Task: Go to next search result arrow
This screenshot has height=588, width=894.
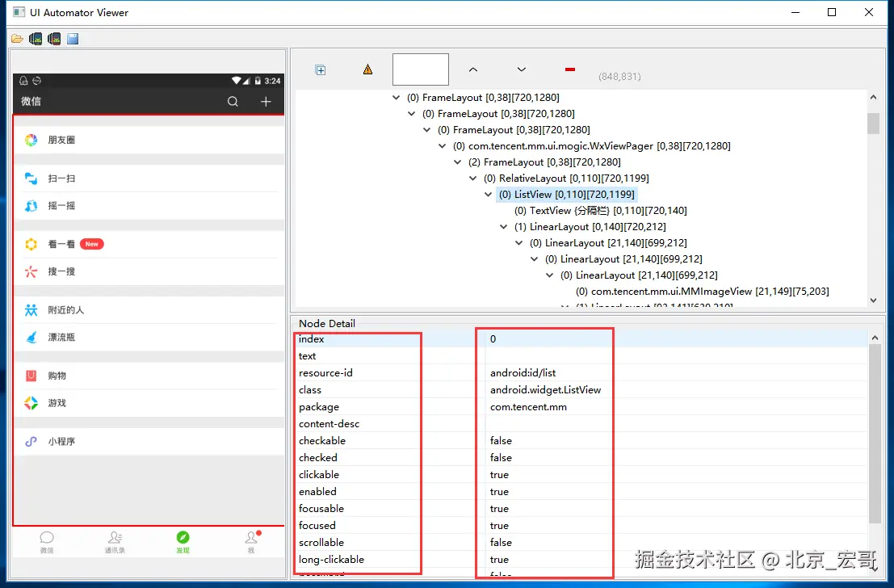Action: click(521, 69)
